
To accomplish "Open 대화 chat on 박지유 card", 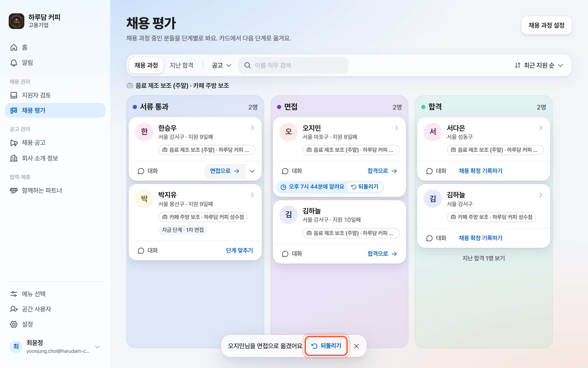I will (148, 250).
